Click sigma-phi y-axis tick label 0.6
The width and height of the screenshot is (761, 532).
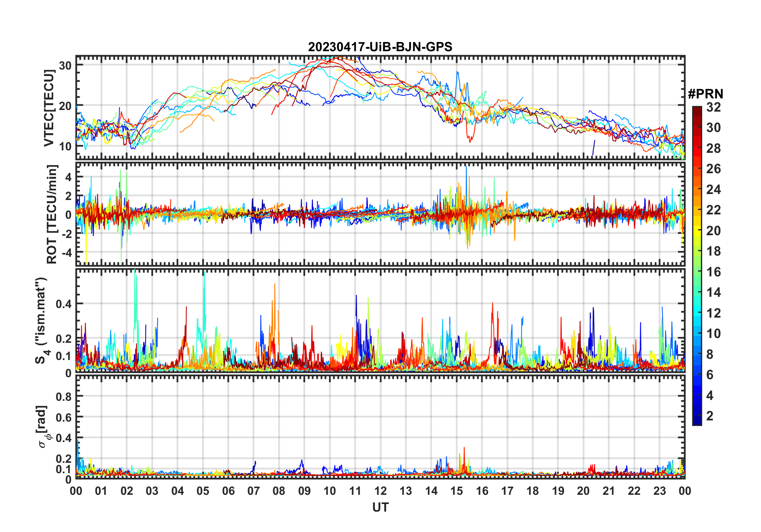click(64, 418)
